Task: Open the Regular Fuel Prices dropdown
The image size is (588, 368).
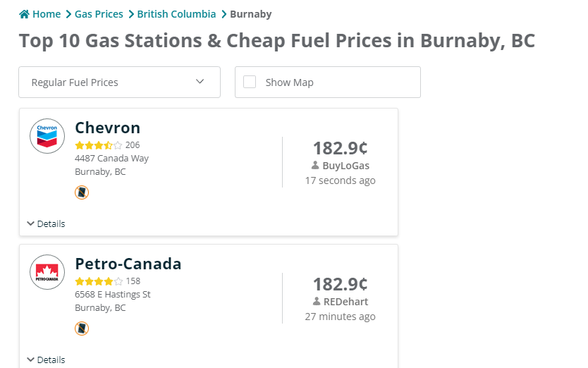Action: click(x=119, y=82)
